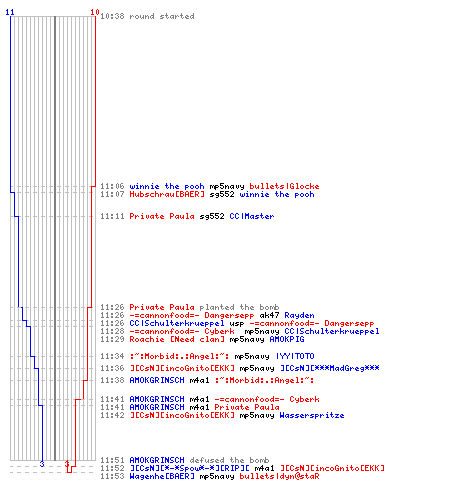Click player name 'winnie the pooh' at 11:06
Image resolution: width=450 pixels, height=500 pixels.
tap(167, 186)
